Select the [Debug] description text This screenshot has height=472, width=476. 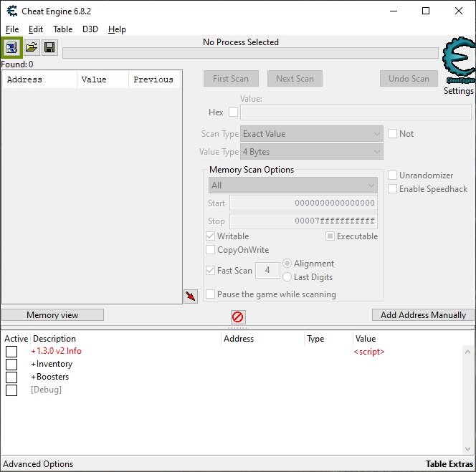(x=46, y=390)
